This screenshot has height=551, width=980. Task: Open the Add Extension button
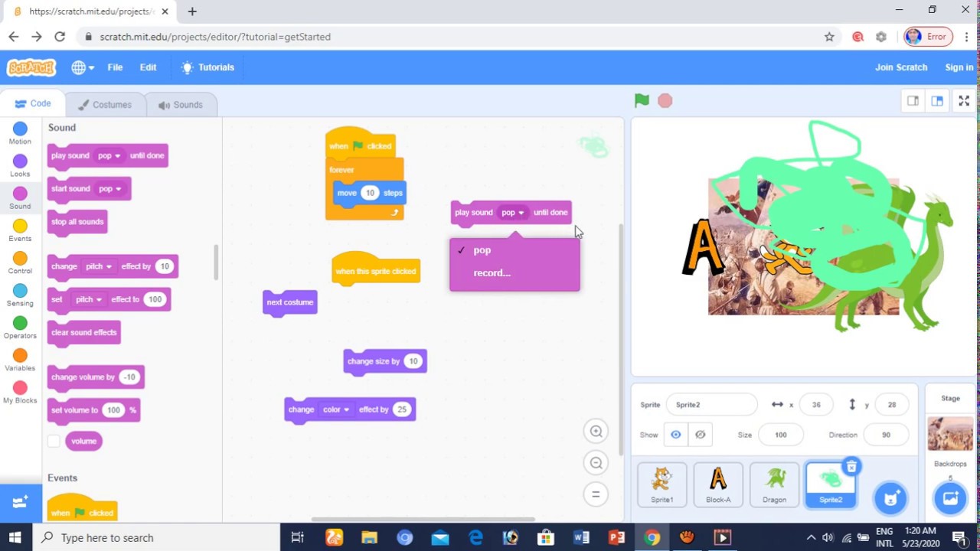pyautogui.click(x=20, y=503)
